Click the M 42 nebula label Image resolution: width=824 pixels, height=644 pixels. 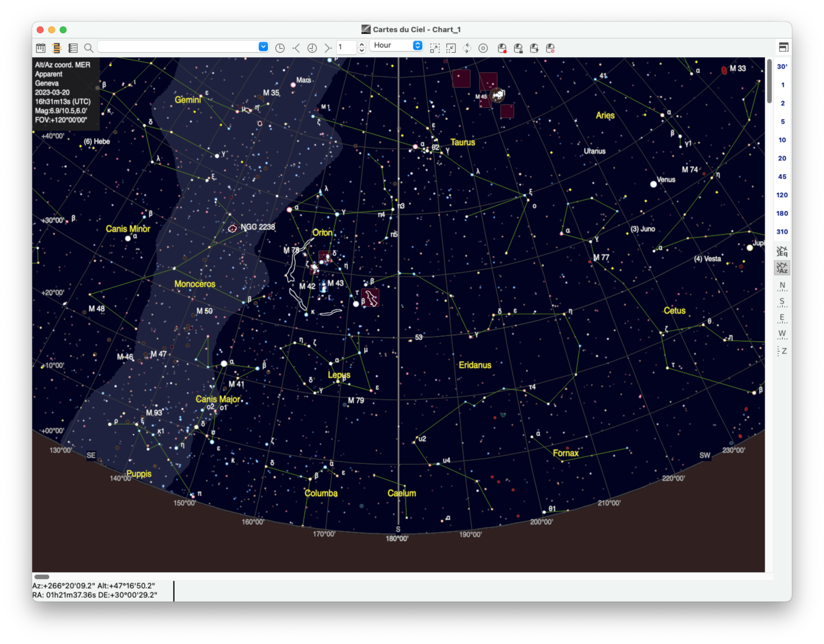(307, 286)
